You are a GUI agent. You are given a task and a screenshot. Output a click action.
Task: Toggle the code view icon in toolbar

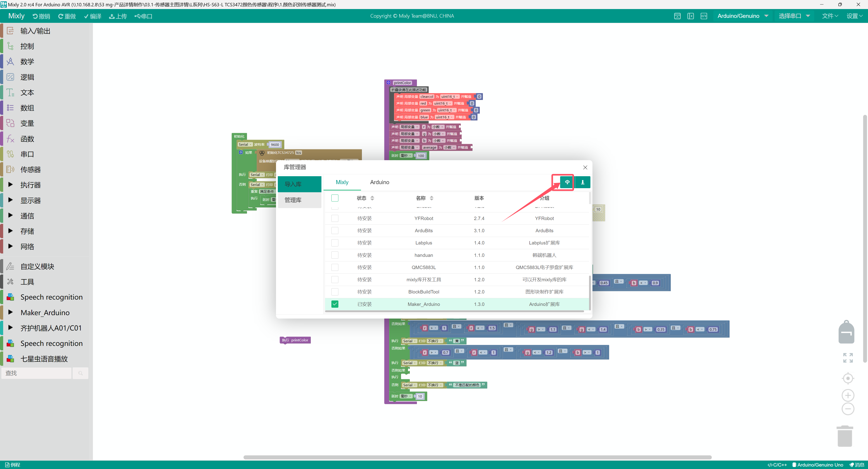point(704,16)
